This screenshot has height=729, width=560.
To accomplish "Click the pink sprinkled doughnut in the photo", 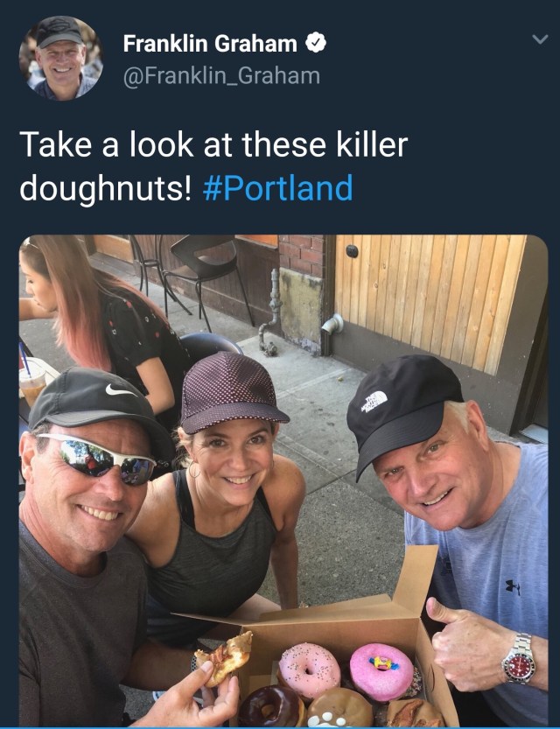I will pyautogui.click(x=309, y=669).
